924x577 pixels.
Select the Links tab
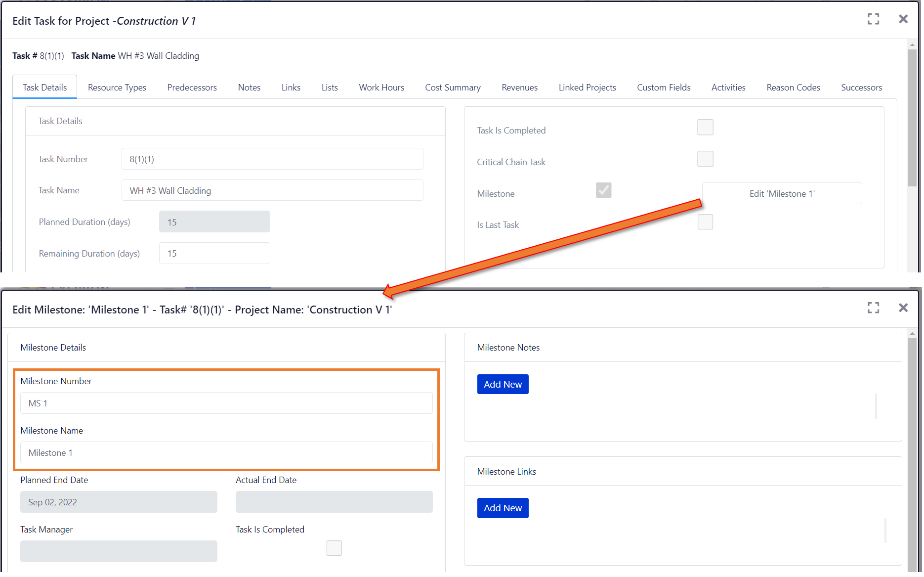[291, 87]
